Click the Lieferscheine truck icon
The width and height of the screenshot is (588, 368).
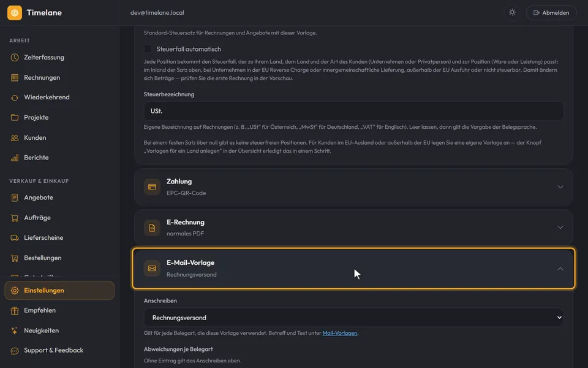[x=15, y=238]
